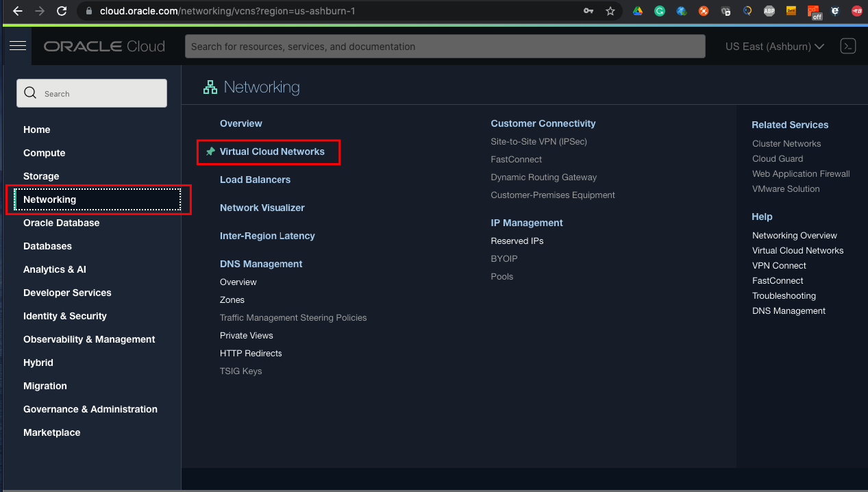Screen dimensions: 868x492
Task: Open the Reserved IPs link
Action: (517, 241)
